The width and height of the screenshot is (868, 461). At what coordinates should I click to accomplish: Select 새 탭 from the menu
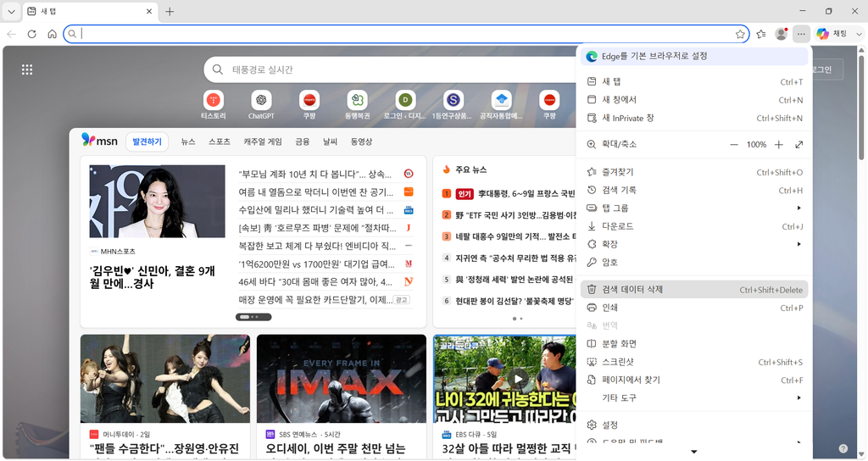(694, 81)
